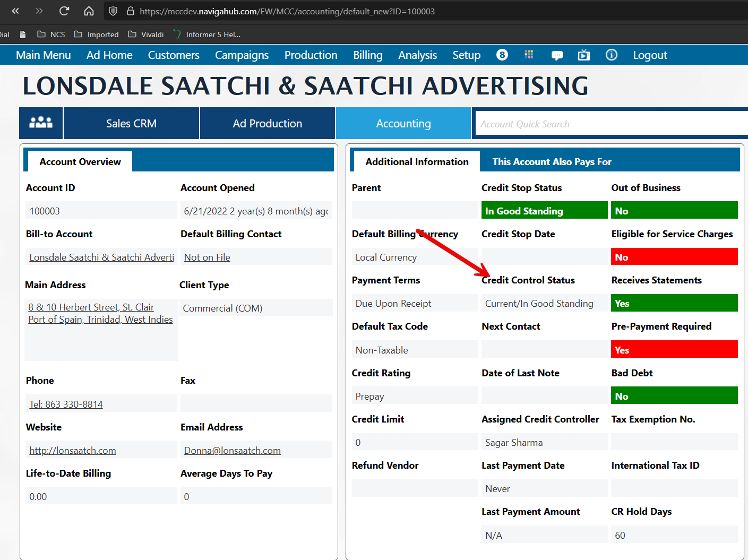Open the Herbert Street main address link
Image resolution: width=748 pixels, height=560 pixels.
101,313
